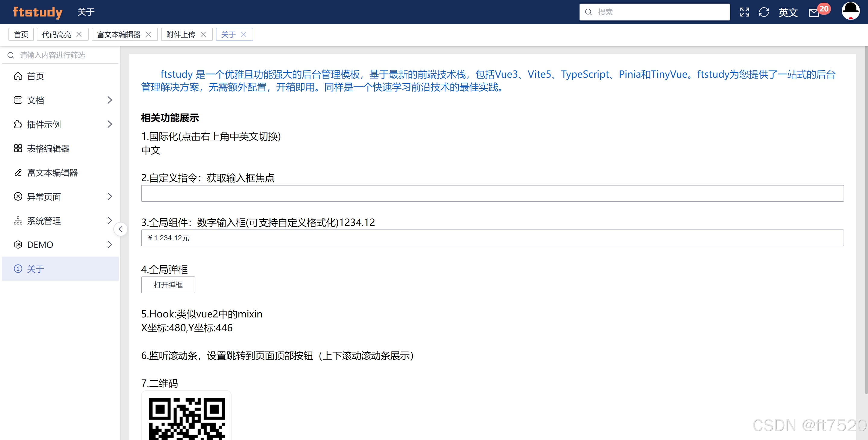The width and height of the screenshot is (868, 440).
Task: Collapse the sidebar with the arrow toggle
Action: coord(121,229)
